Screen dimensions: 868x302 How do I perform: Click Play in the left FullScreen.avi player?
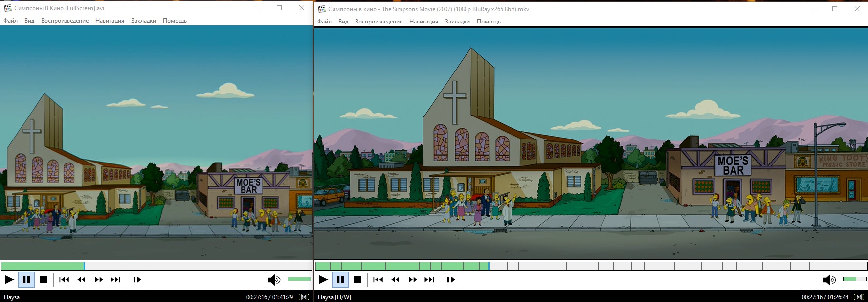coord(9,279)
